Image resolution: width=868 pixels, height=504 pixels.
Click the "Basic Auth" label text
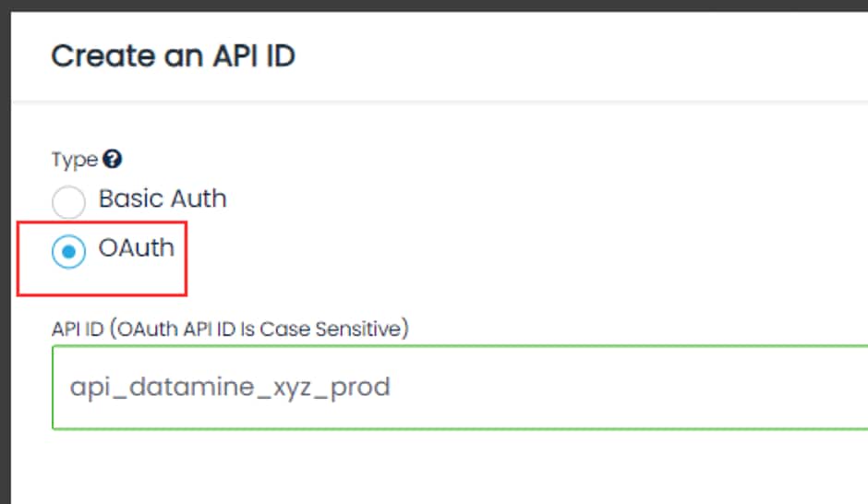[x=163, y=198]
